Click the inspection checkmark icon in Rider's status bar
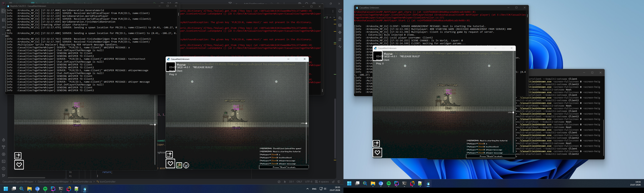The image size is (644, 193). tap(279, 182)
